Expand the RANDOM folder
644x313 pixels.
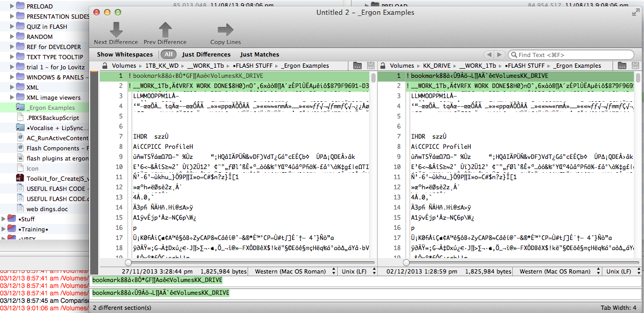pyautogui.click(x=11, y=37)
